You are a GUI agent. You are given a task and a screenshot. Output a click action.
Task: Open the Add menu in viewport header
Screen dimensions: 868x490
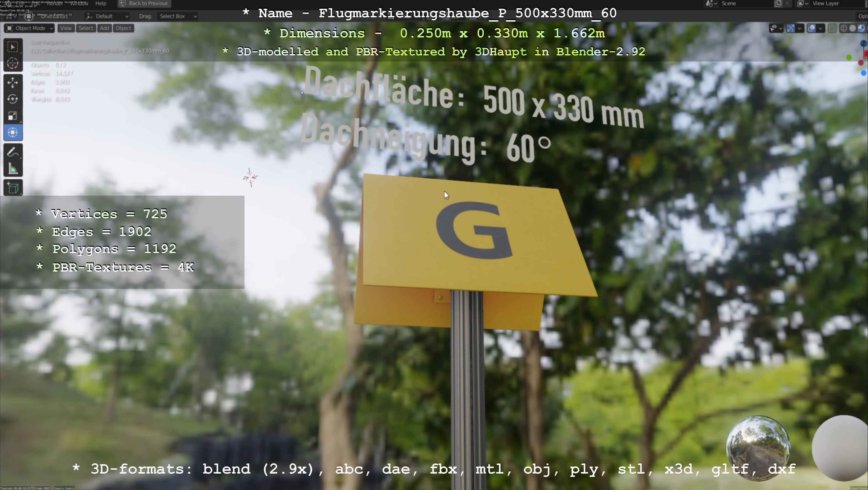coord(104,28)
